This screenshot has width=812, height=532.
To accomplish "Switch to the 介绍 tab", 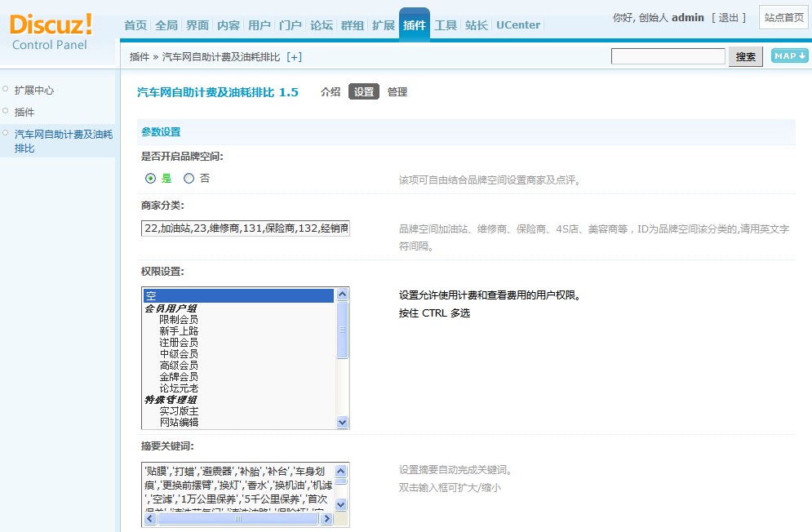I will pyautogui.click(x=330, y=92).
